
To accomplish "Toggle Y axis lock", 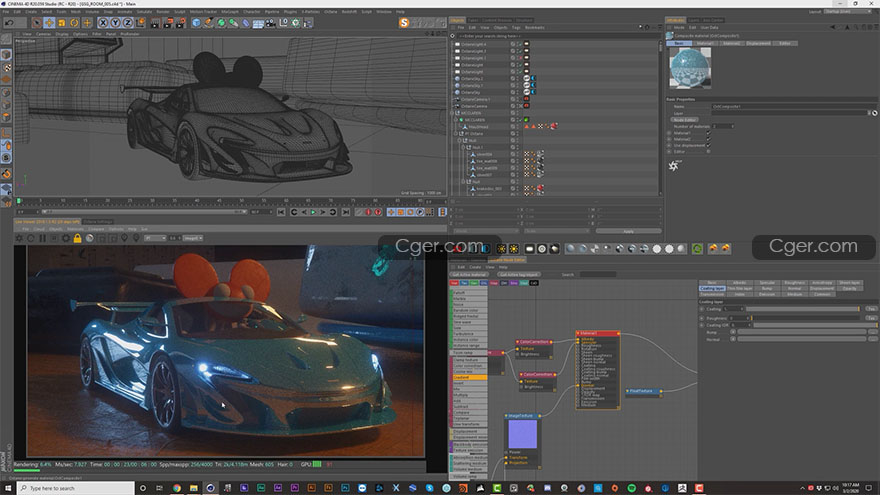I will (x=115, y=23).
